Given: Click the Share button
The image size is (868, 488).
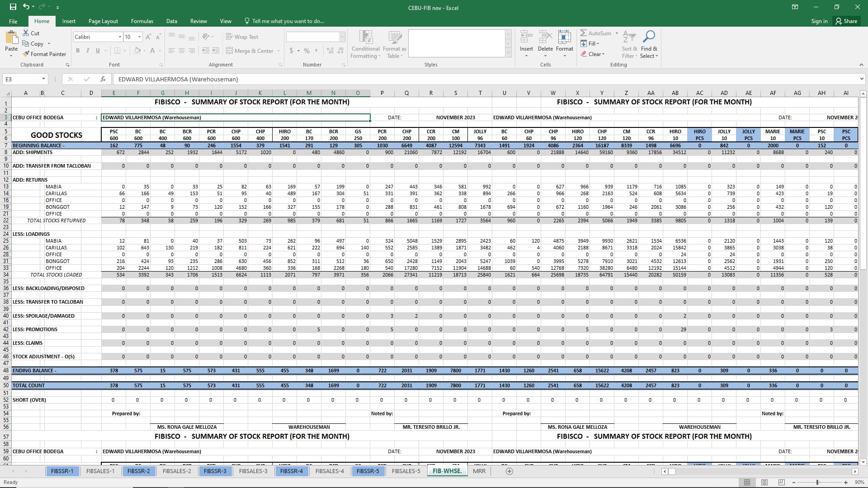Looking at the screenshot, I should (x=846, y=21).
